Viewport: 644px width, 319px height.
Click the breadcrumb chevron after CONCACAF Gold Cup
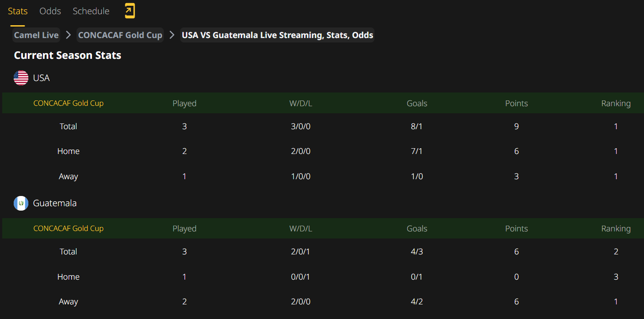pyautogui.click(x=172, y=35)
